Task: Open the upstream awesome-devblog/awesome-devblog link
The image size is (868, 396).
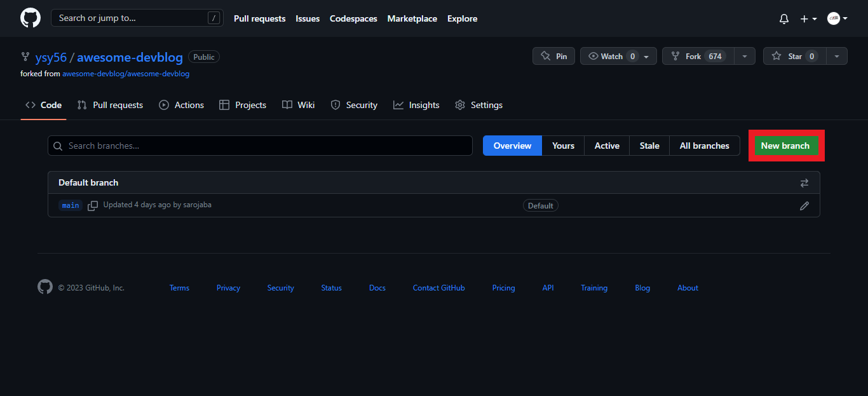Action: (x=126, y=74)
